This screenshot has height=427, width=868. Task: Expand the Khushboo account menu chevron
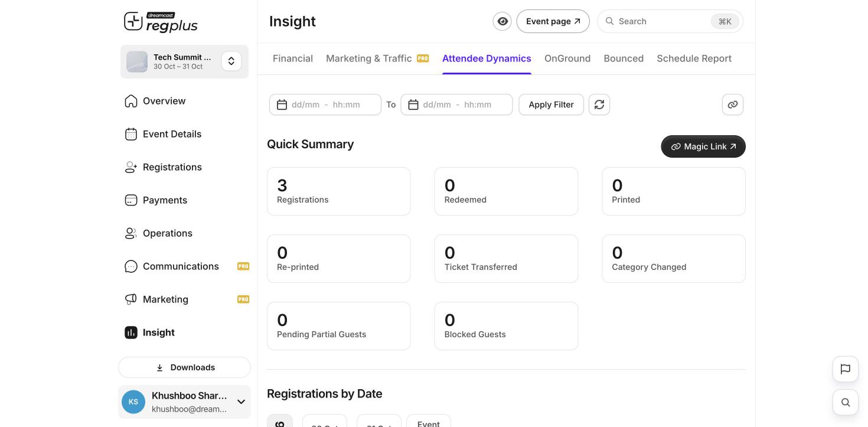[x=241, y=402]
